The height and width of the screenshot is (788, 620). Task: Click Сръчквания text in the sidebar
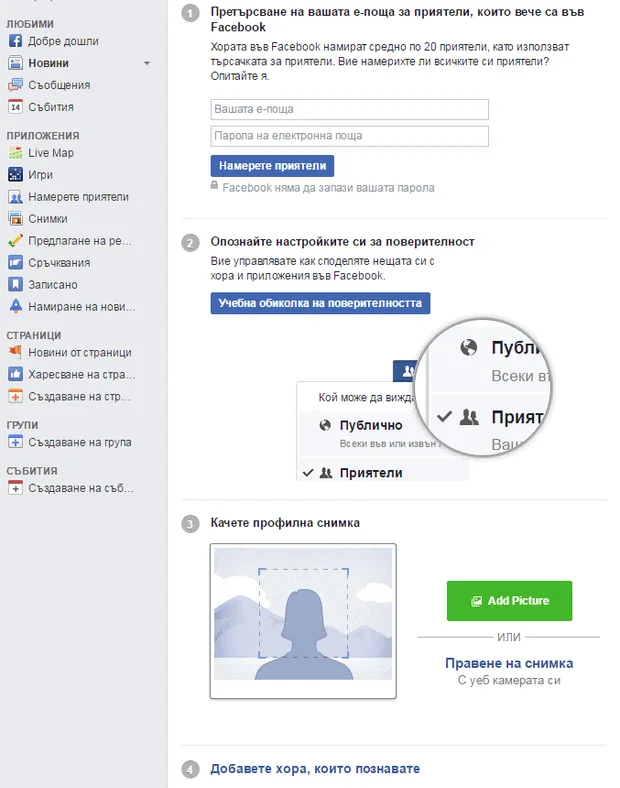pyautogui.click(x=59, y=263)
